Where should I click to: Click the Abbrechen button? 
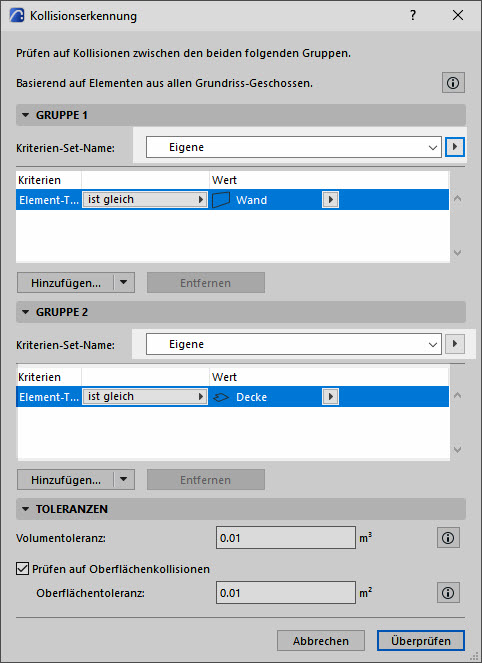(321, 641)
